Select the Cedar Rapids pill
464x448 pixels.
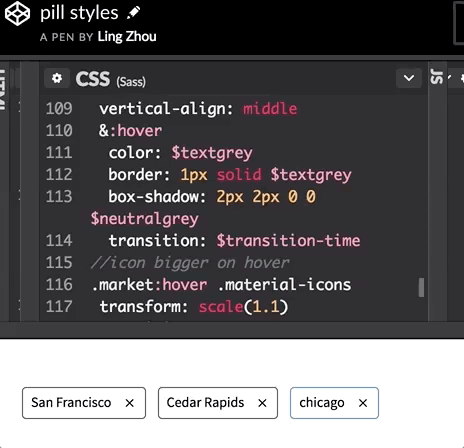[x=218, y=403]
